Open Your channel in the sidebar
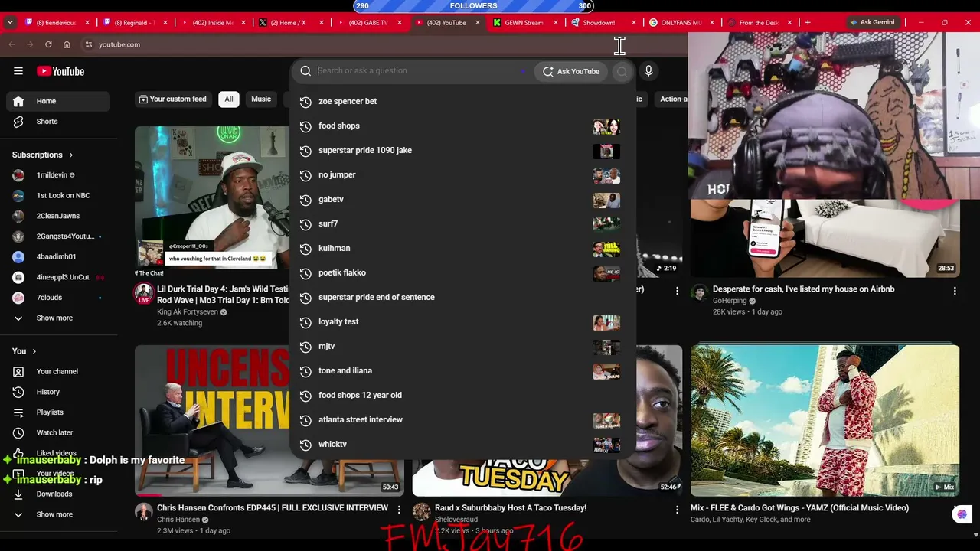This screenshot has width=980, height=551. point(58,371)
